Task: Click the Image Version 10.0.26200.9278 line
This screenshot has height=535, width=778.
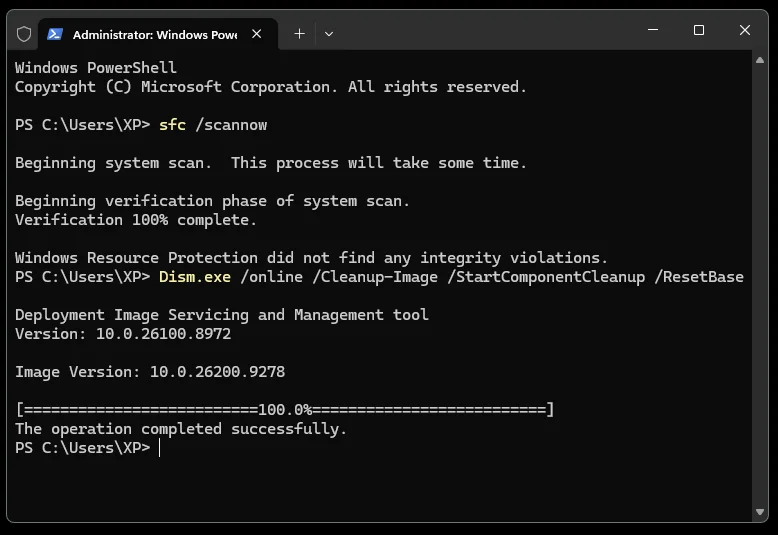Action: coord(150,371)
